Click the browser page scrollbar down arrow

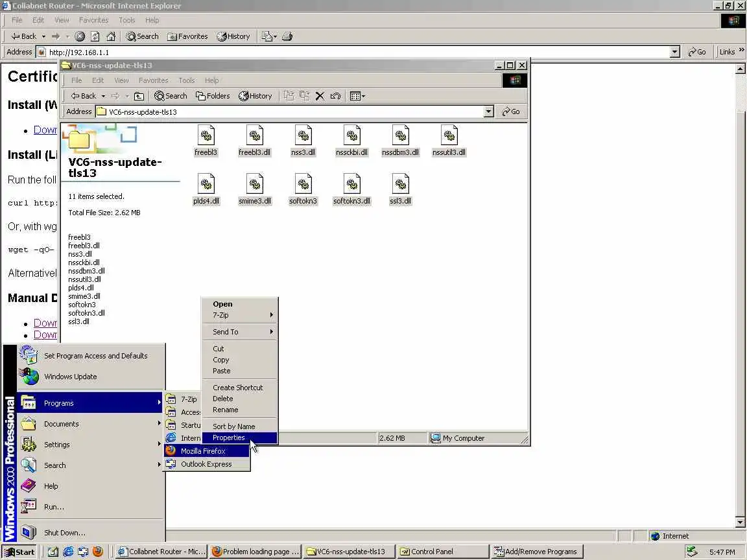coord(741,522)
